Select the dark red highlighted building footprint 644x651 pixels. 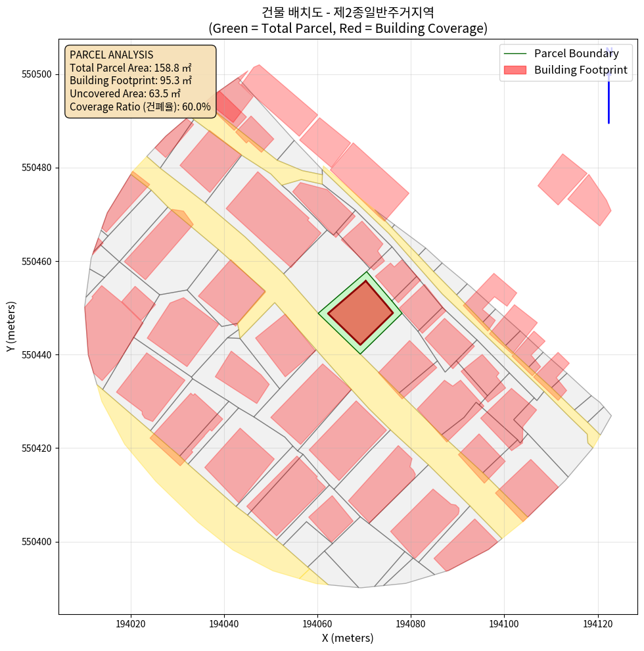360,312
